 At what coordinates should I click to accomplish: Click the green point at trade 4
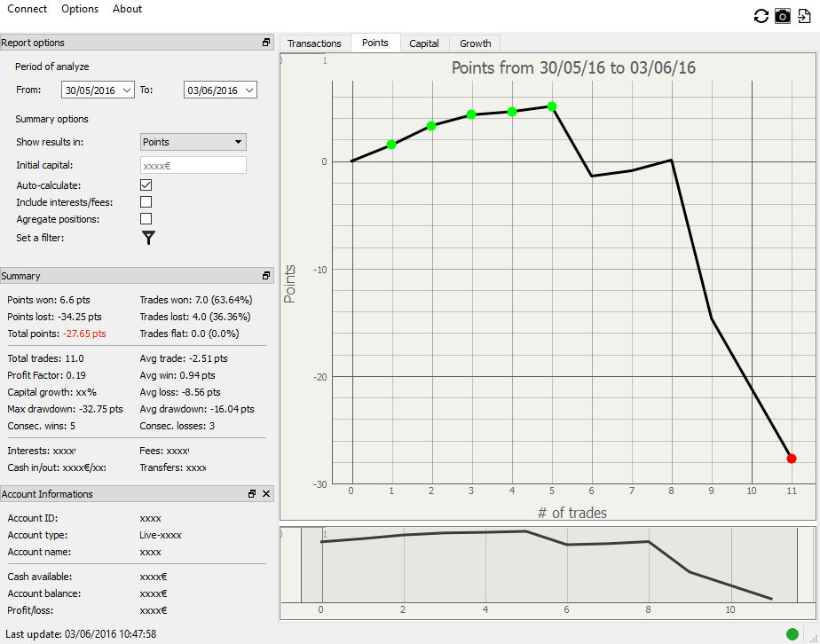click(512, 112)
